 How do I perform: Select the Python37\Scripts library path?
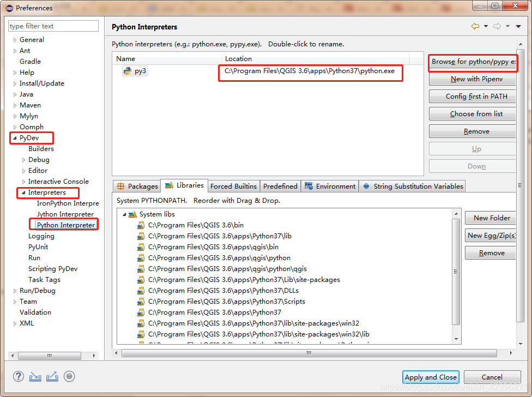click(226, 302)
